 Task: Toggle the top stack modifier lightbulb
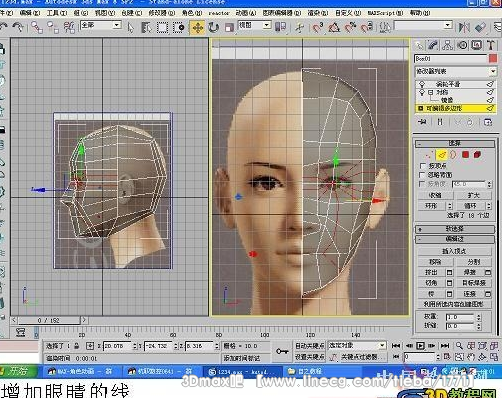pyautogui.click(x=422, y=84)
